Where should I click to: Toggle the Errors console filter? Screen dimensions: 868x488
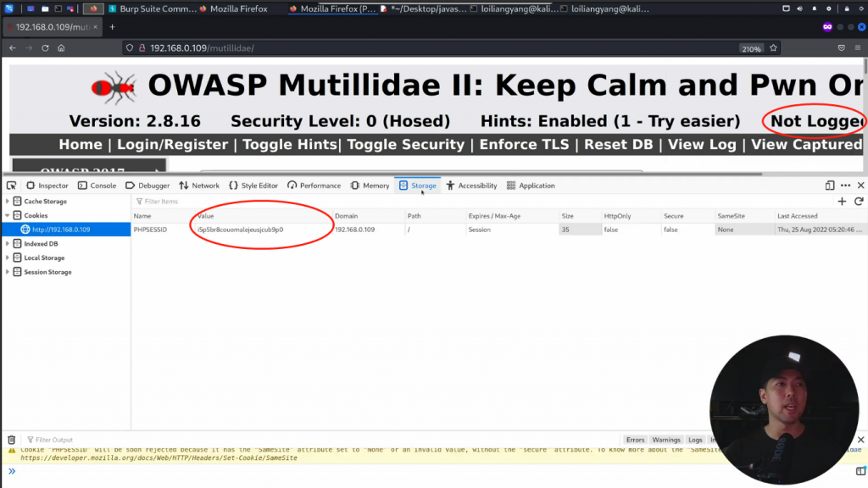point(635,440)
